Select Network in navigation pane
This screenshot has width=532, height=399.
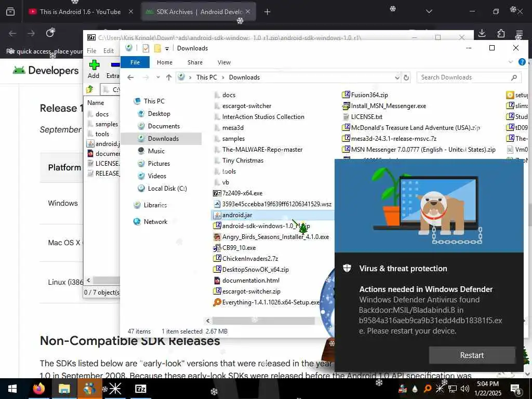coord(155,222)
